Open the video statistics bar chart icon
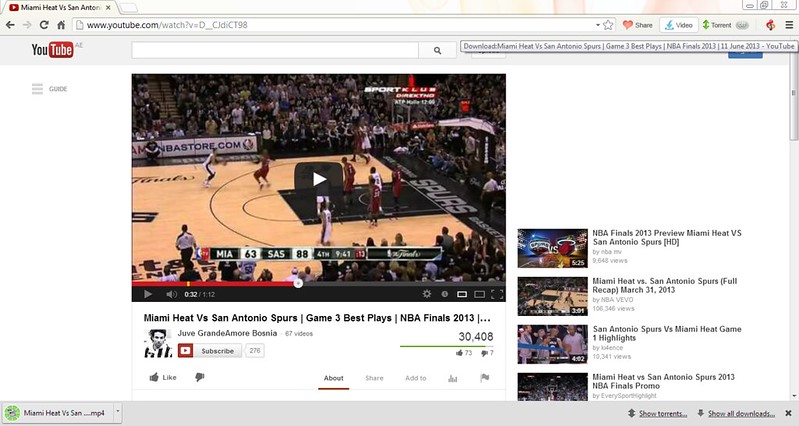 [x=452, y=378]
